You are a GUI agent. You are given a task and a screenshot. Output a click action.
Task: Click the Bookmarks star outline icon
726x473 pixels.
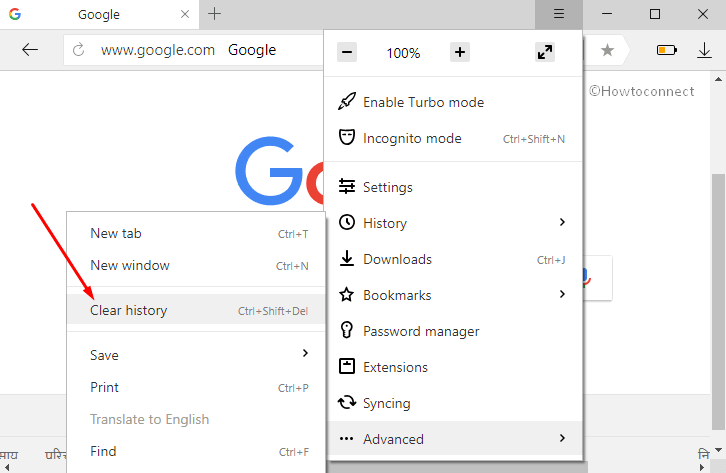pos(347,294)
